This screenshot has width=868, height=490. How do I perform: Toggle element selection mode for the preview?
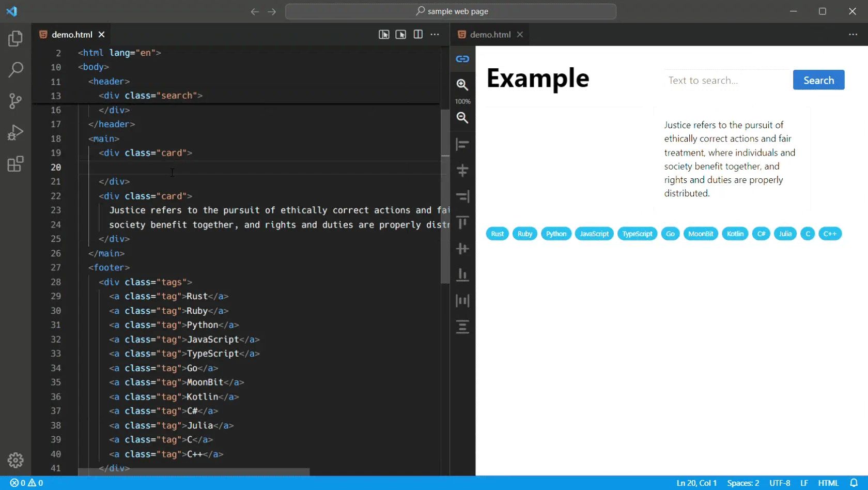400,34
